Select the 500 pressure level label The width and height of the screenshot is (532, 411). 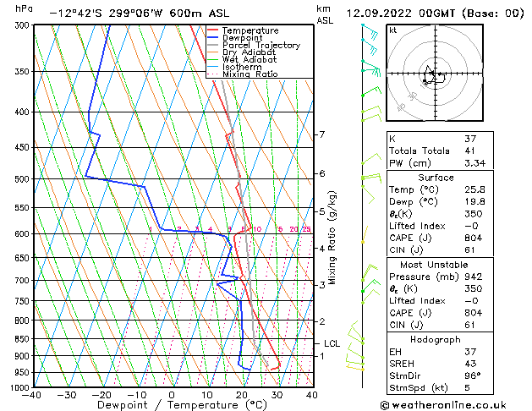pos(24,179)
